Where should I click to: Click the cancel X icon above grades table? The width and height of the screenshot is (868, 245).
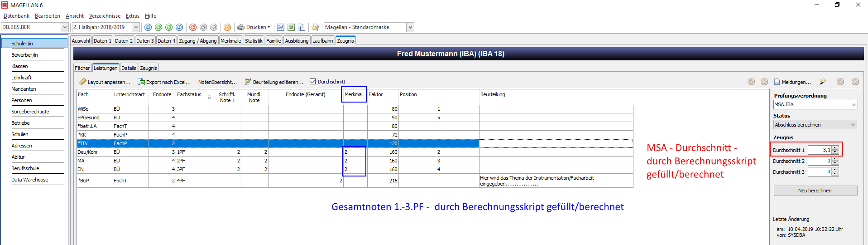[x=764, y=82]
